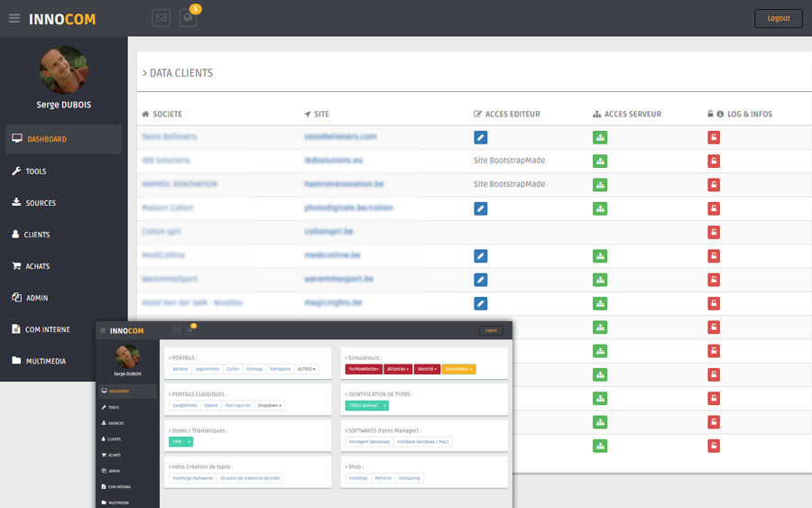Toggle the main sidebar with hamburger icon
This screenshot has height=508, width=812.
coord(14,18)
